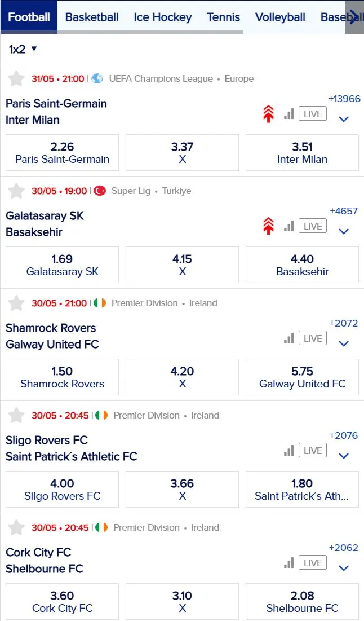Viewport: 364px width, 621px height.
Task: Open statistics bars icon for Shamrock Rovers match
Action: pyautogui.click(x=289, y=338)
